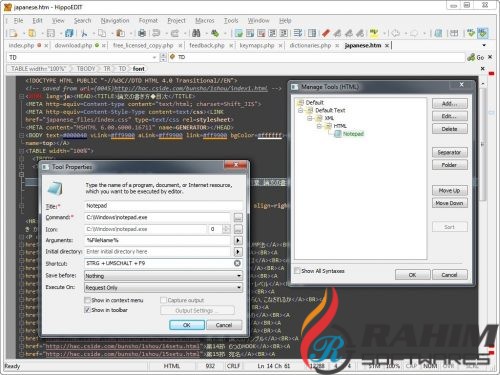Collapse the HTML tree node

pos(319,126)
